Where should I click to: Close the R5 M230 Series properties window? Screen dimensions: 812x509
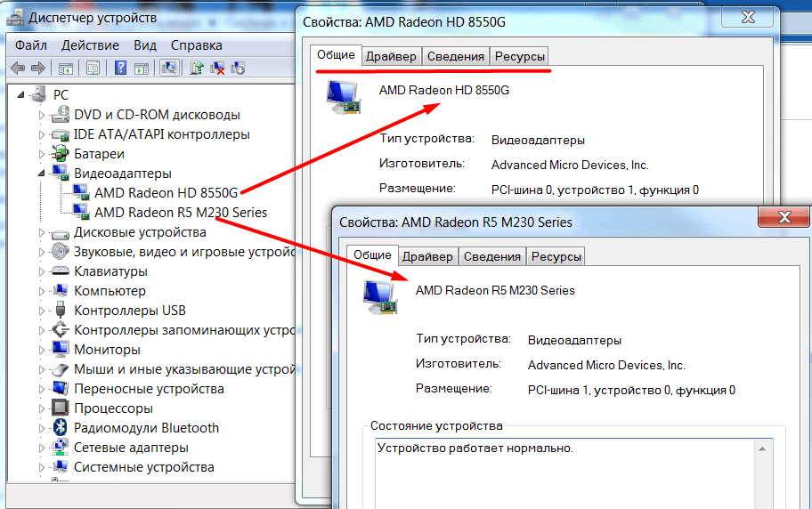784,217
